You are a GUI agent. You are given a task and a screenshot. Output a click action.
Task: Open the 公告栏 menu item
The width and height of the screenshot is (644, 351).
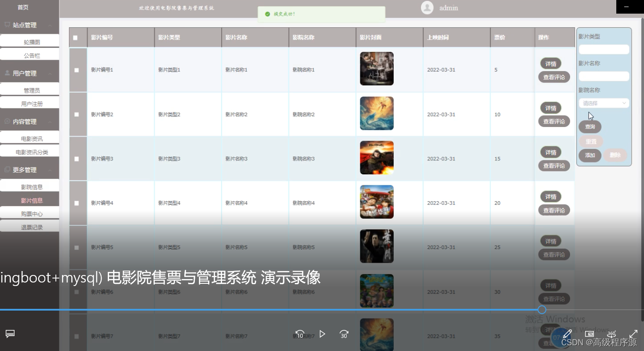coord(30,55)
